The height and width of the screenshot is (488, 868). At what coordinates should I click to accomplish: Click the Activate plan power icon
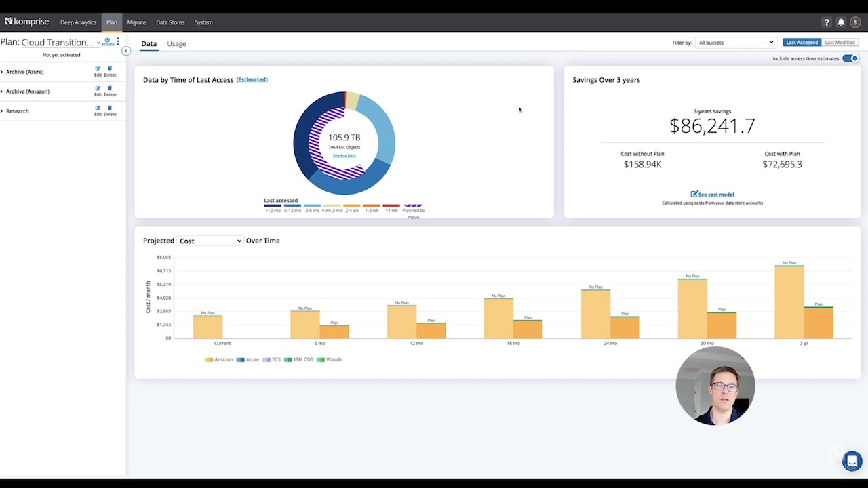pyautogui.click(x=107, y=41)
